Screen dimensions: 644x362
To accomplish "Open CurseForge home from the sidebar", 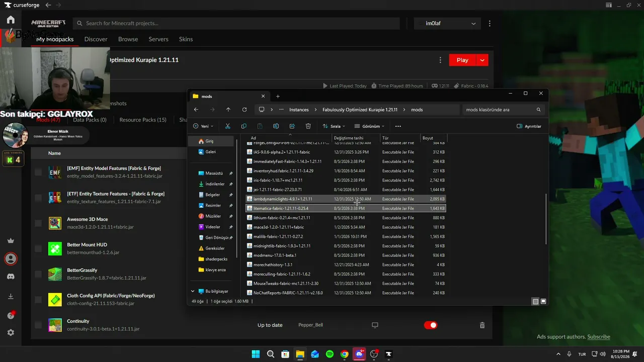I will click(11, 20).
